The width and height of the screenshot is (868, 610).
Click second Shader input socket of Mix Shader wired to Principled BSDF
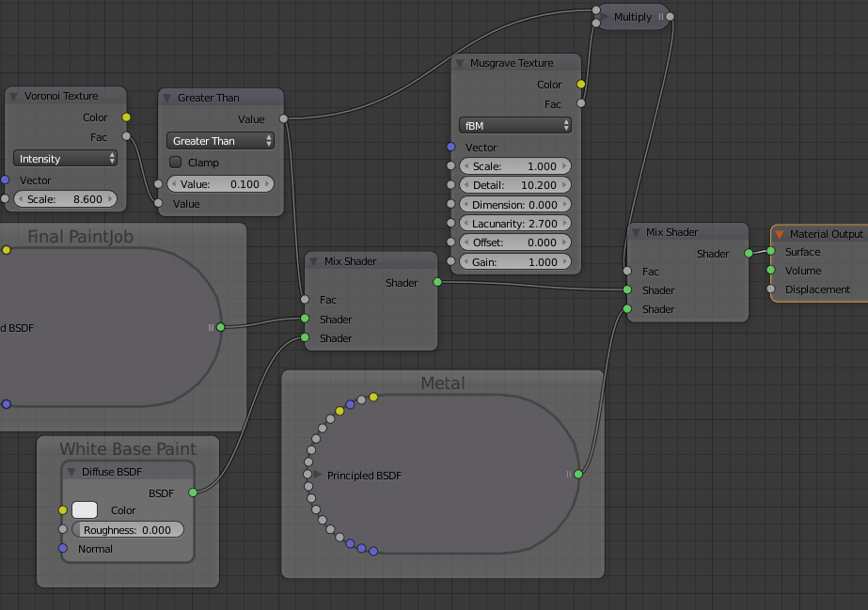coord(627,308)
